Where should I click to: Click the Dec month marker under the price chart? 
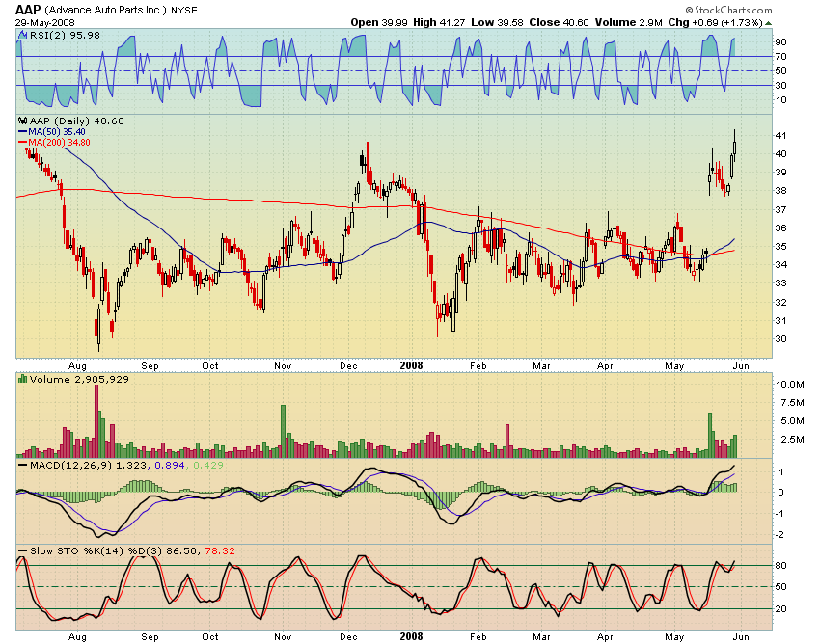click(348, 366)
